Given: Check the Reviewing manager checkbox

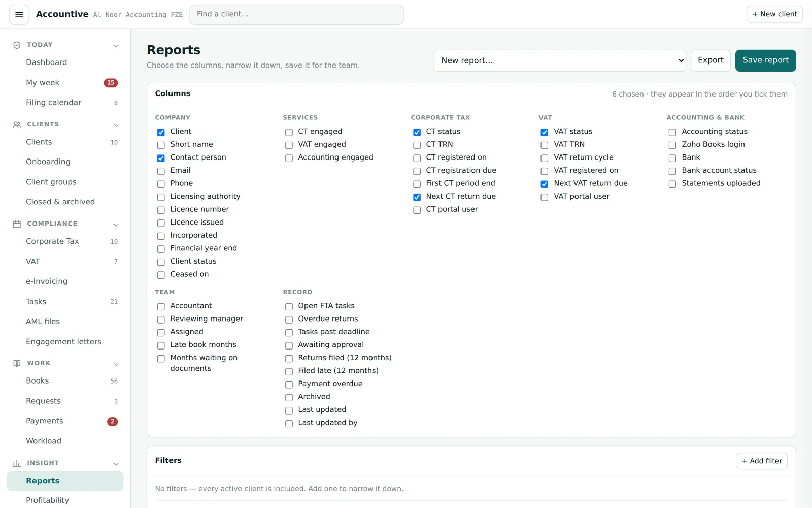Looking at the screenshot, I should (161, 320).
